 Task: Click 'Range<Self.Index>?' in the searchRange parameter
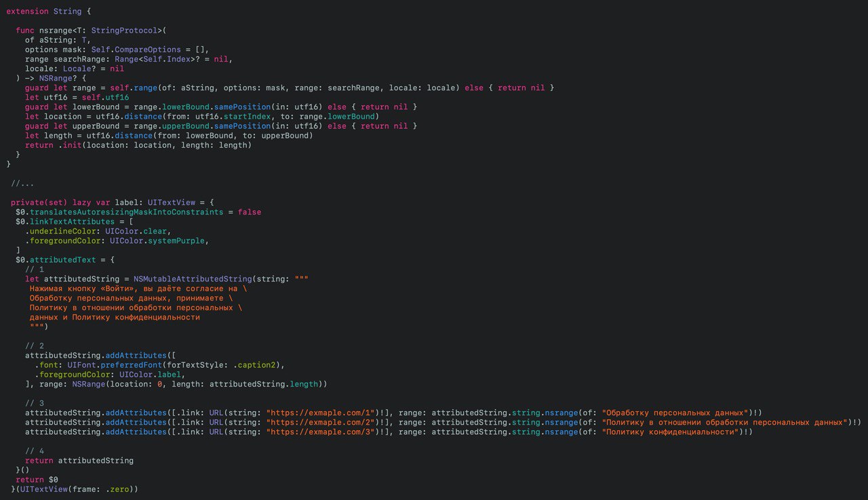(157, 59)
